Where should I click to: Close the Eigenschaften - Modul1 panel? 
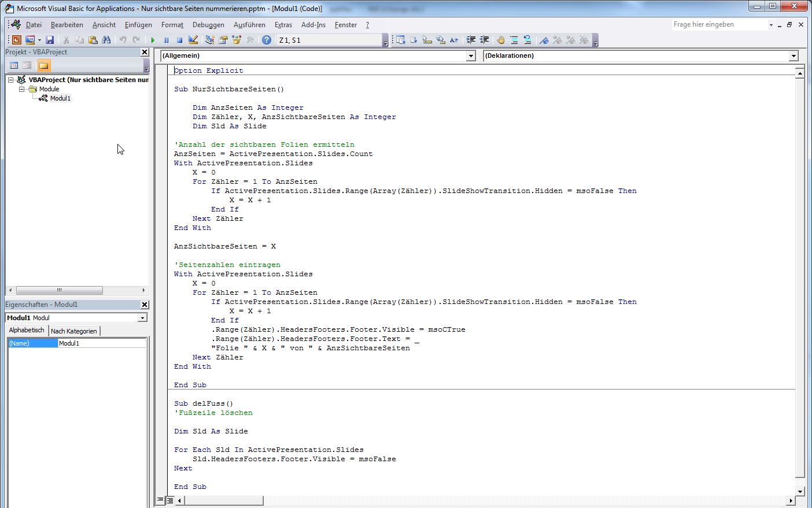145,305
